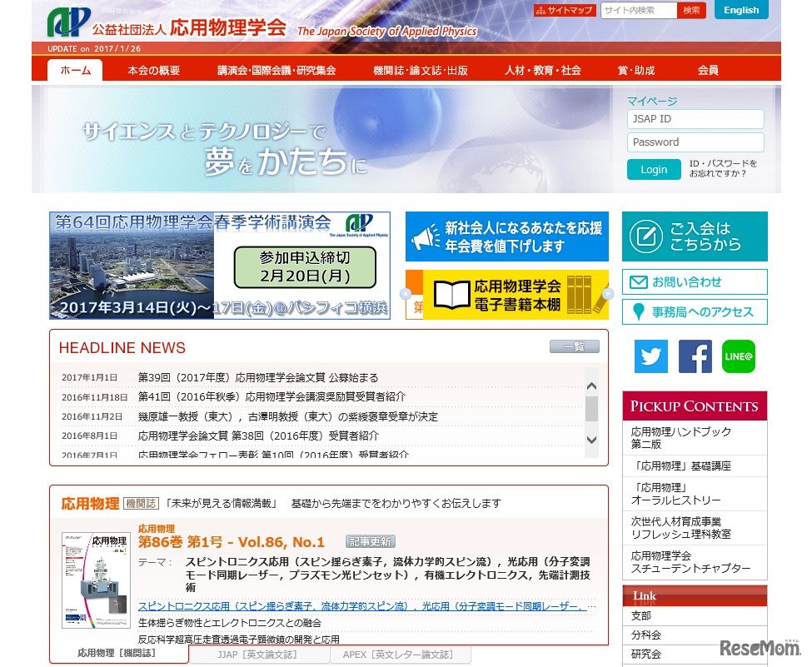Open news 第41回（2016年秋季）講演奨励賞受賞者紹介
Viewport: 812px width, 667px height.
pos(271,396)
